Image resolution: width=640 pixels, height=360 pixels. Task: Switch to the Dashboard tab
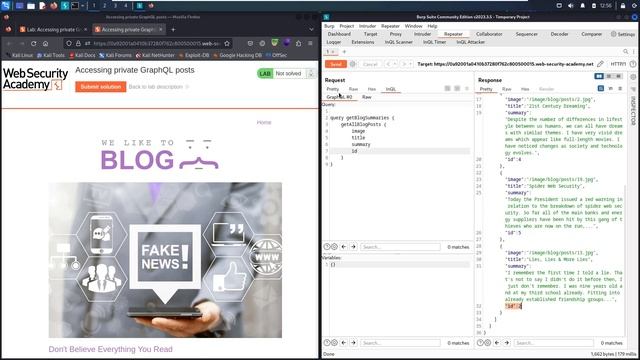[339, 34]
